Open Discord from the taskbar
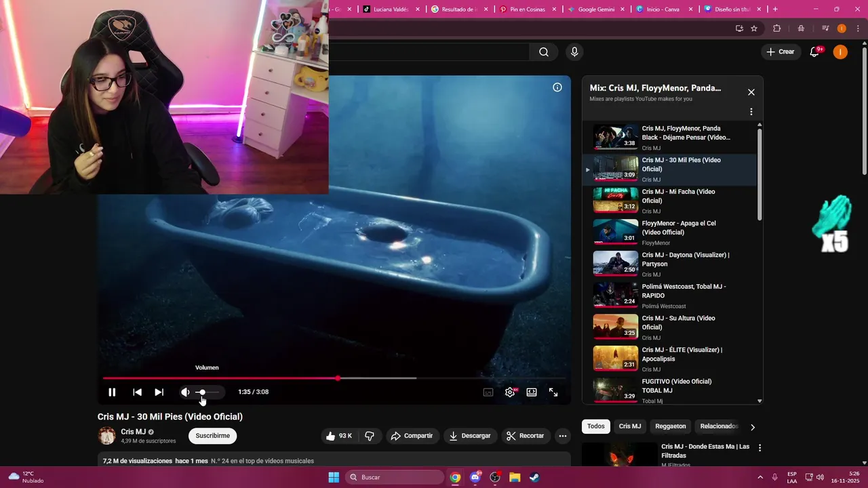This screenshot has height=488, width=868. tap(475, 477)
